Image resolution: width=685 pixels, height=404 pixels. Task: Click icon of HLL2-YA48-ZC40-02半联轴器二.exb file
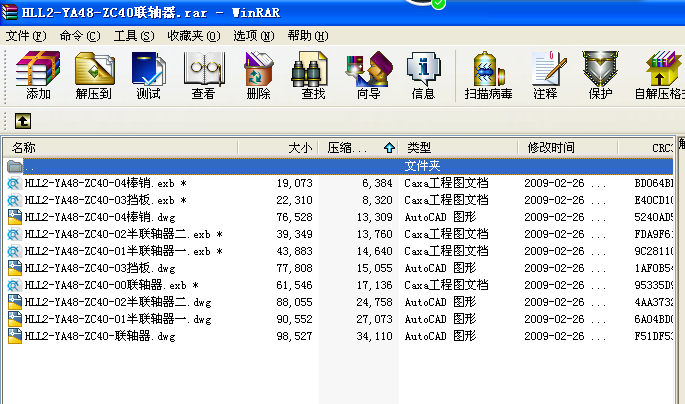(x=14, y=235)
